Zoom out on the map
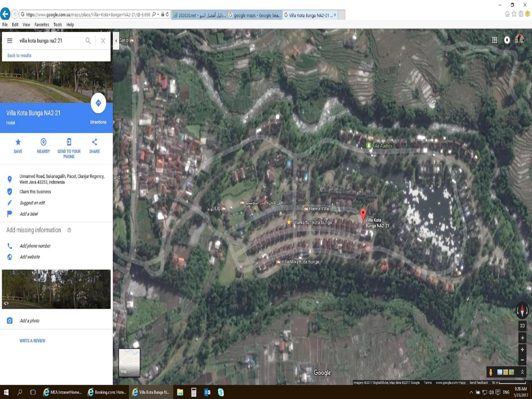 [x=522, y=360]
